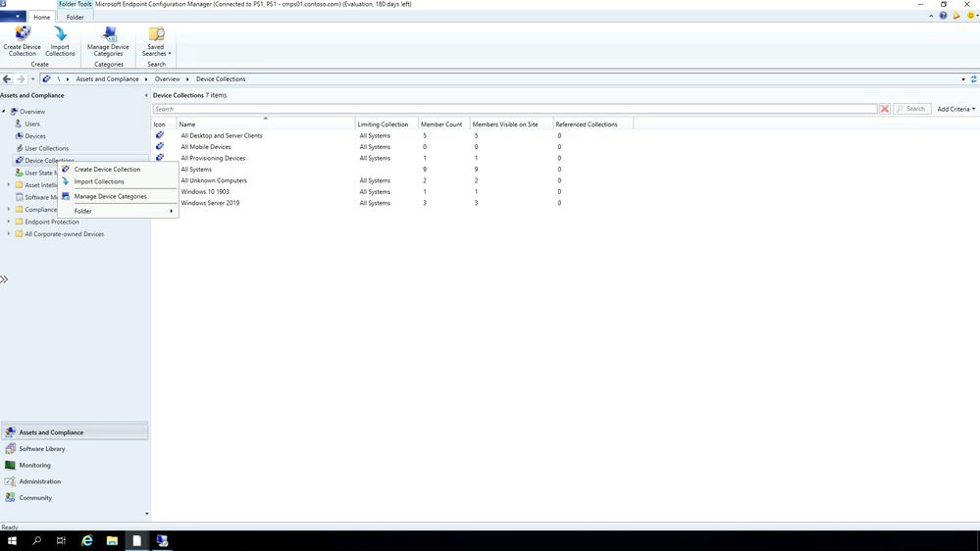Select Endpoint Protection folder in tree
Viewport: 980px width, 551px height.
[51, 222]
